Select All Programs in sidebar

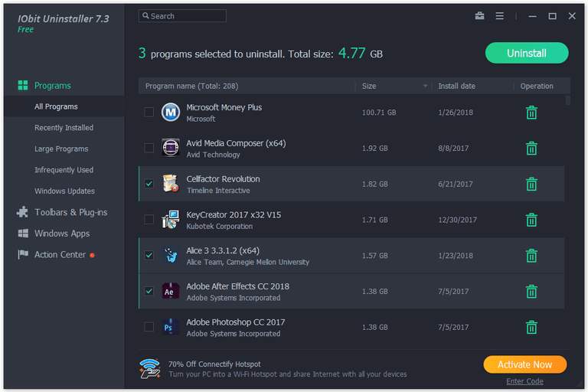[64, 106]
